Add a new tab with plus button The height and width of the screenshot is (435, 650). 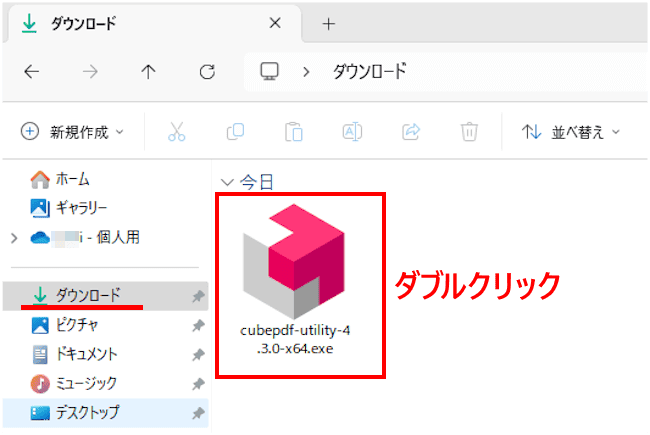329,24
